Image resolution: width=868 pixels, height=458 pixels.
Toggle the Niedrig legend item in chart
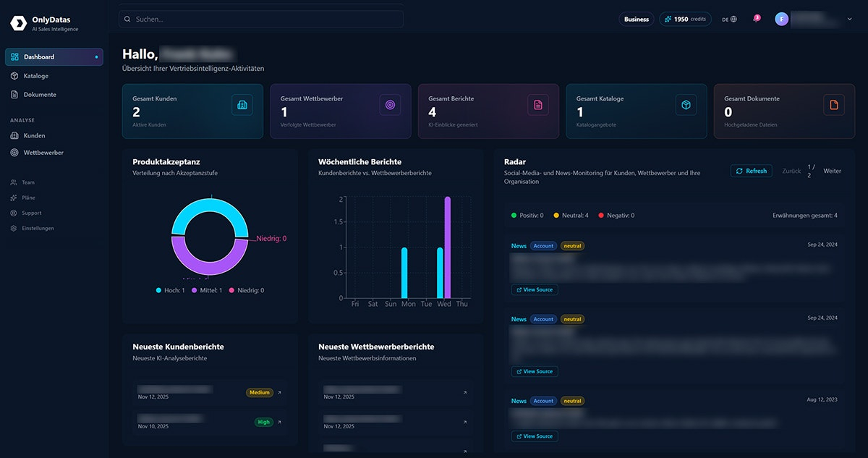point(247,290)
